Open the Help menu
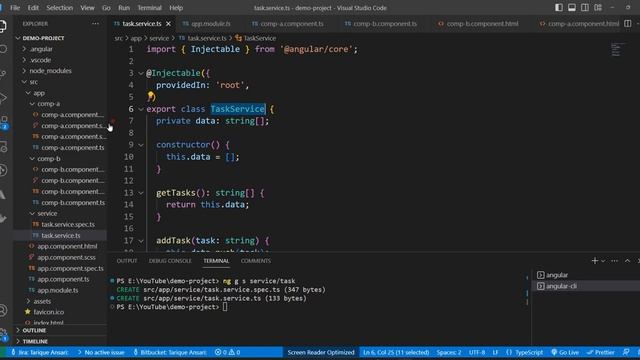Viewport: 640px width, 360px height. [x=176, y=8]
